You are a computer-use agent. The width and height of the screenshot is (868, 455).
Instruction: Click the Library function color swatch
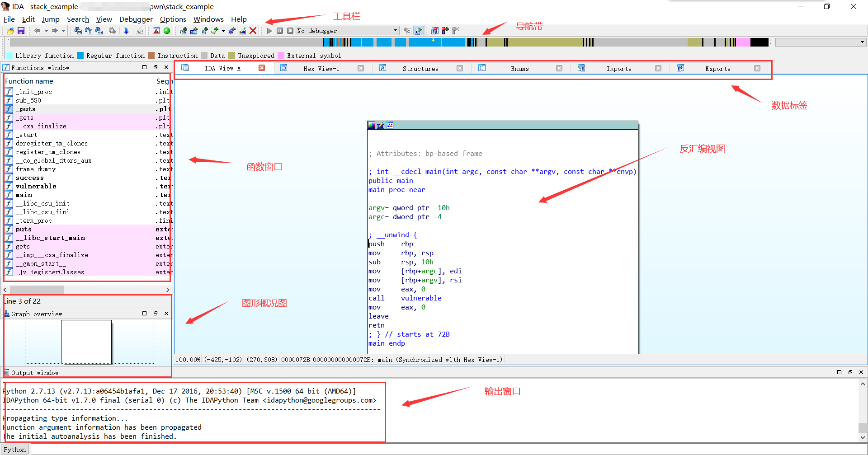(9, 55)
